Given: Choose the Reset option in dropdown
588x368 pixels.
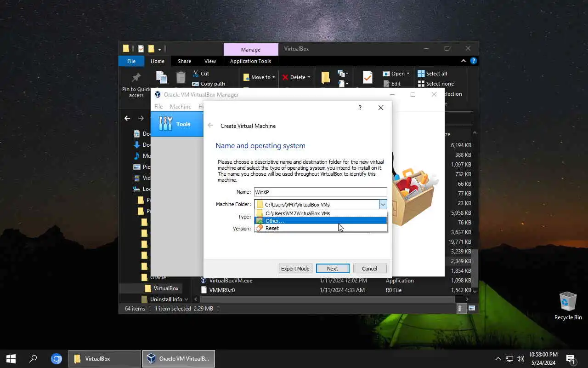Looking at the screenshot, I should [x=321, y=228].
